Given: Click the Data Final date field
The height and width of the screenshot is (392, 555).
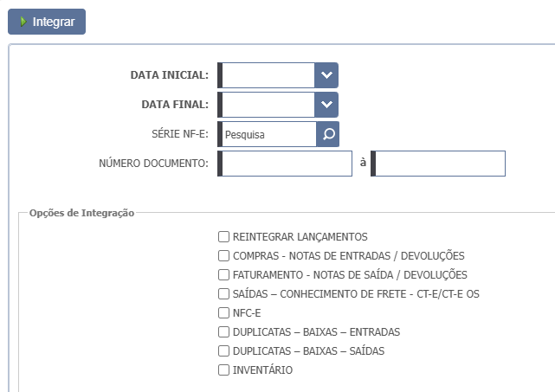Looking at the screenshot, I should [x=268, y=105].
